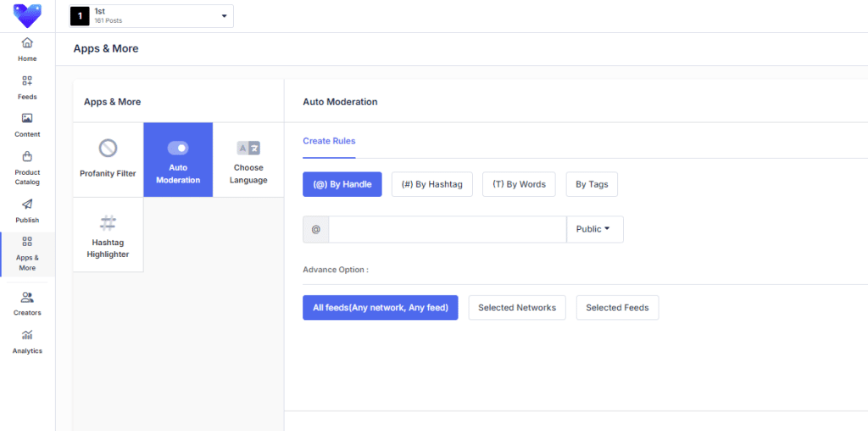
Task: Open the Choose Language app tile
Action: (248, 160)
